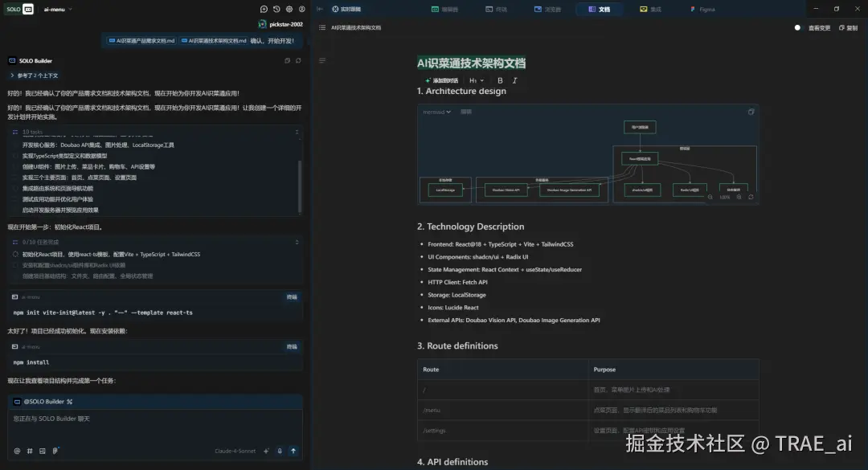868x470 pixels.
Task: Click the SOLO mode logo button
Action: click(20, 9)
